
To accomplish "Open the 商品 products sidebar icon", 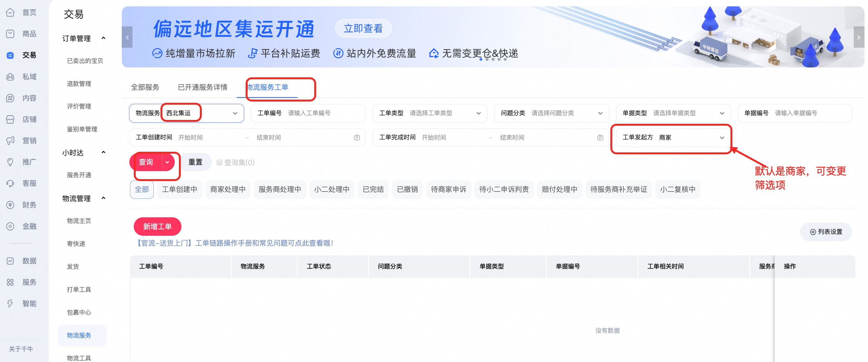I will tap(10, 34).
